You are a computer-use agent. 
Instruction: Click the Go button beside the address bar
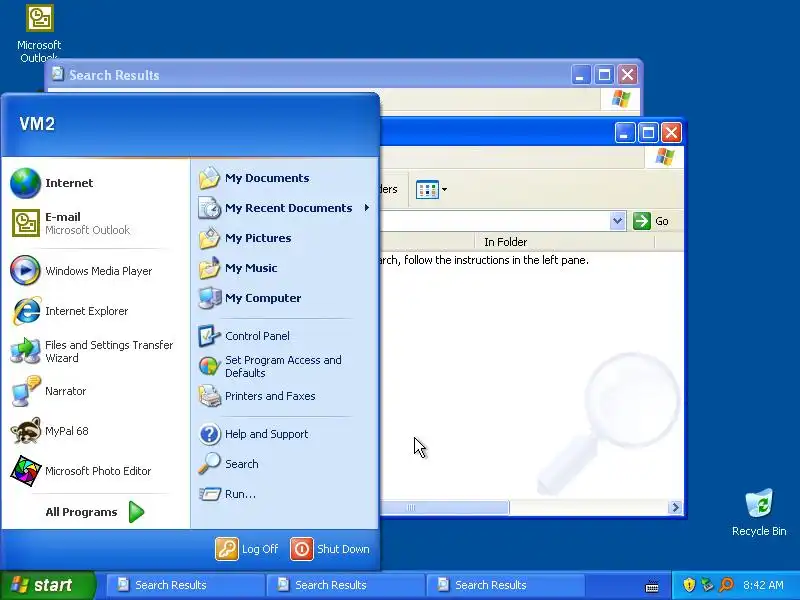tap(651, 221)
